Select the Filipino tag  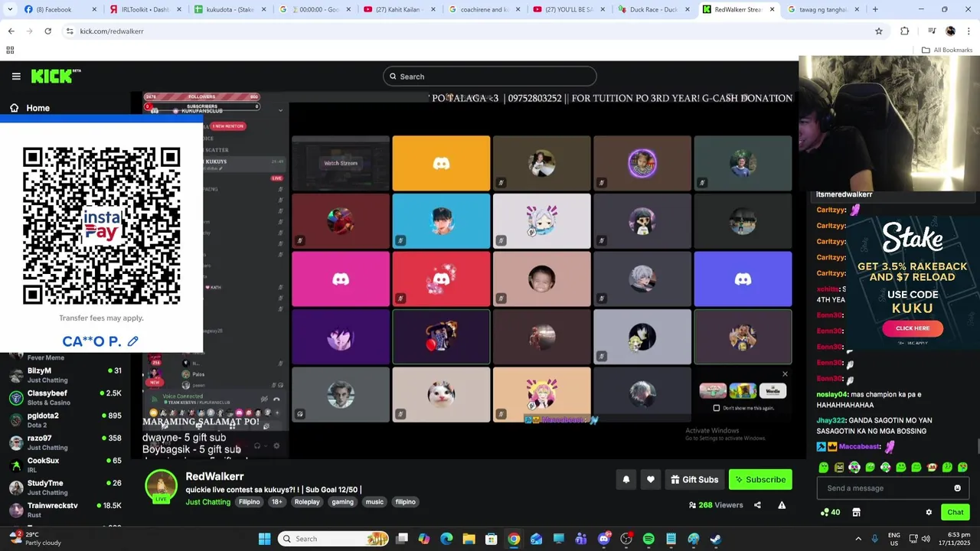pos(249,502)
